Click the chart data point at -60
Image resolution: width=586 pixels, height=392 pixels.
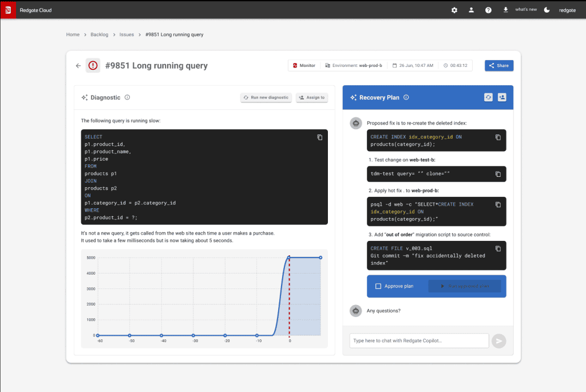click(x=98, y=335)
